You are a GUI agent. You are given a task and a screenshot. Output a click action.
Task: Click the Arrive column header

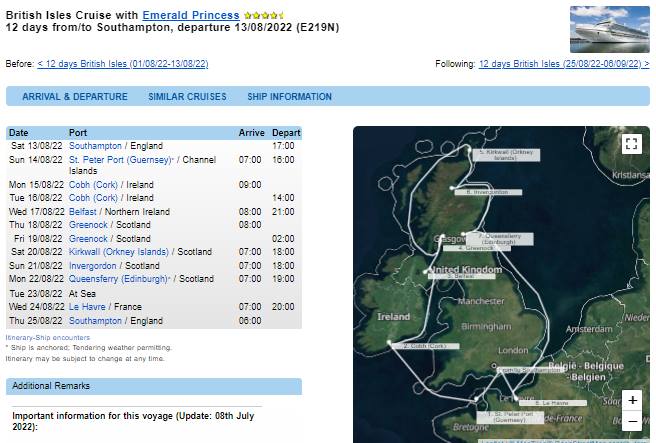(x=251, y=133)
